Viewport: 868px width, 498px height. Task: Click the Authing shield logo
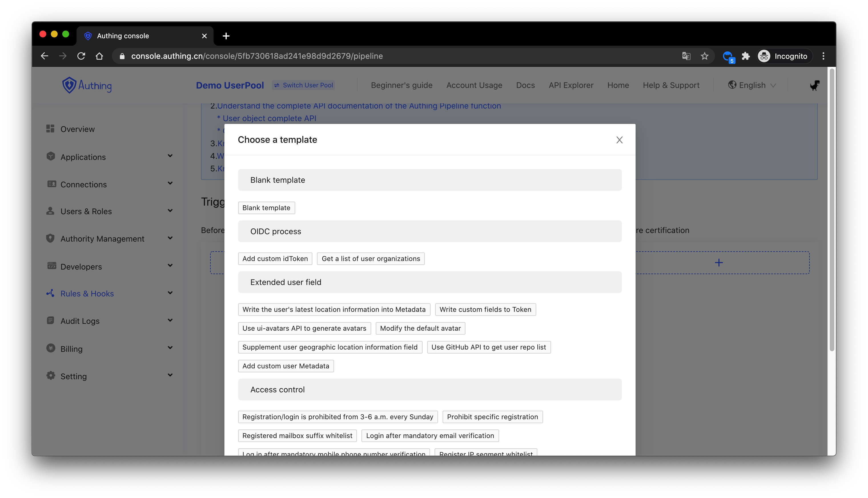[69, 85]
